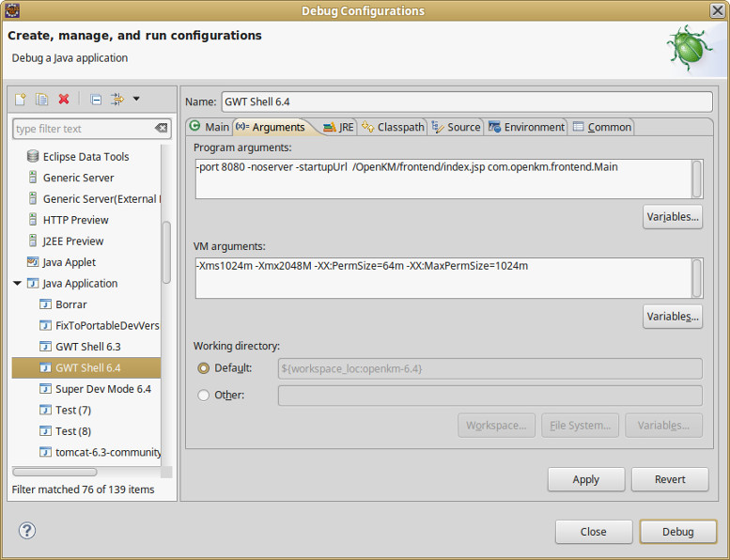Click the Close button
Screen dimensions: 730x560
[x=594, y=532]
